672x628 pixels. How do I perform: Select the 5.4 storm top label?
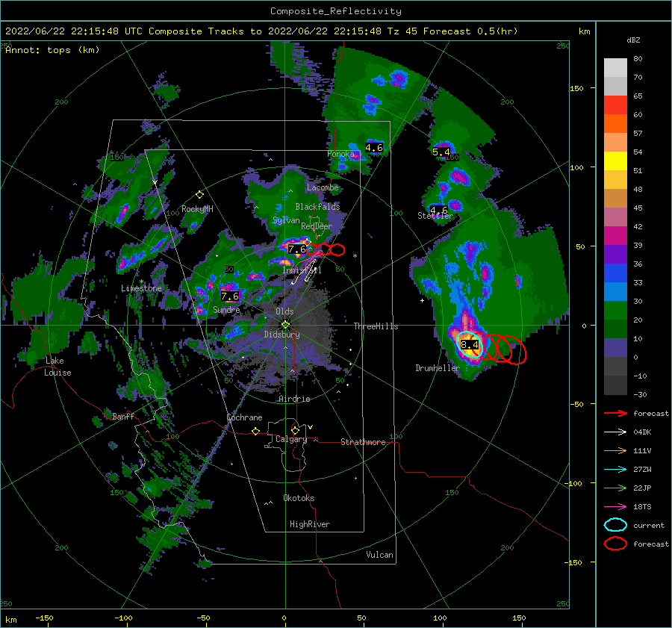441,152
